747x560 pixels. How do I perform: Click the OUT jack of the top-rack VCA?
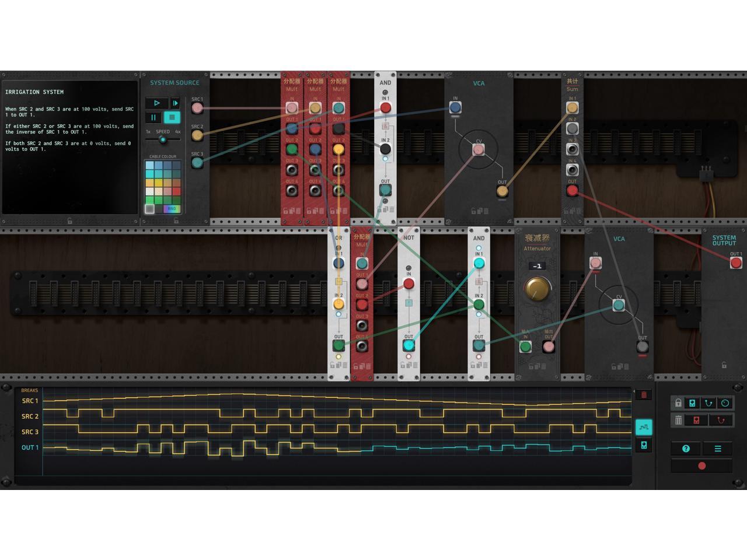(502, 191)
